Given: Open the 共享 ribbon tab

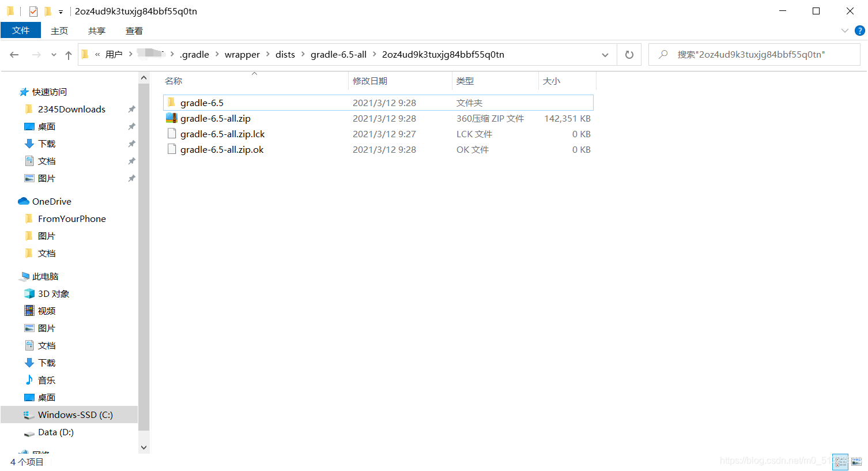Looking at the screenshot, I should (x=97, y=31).
